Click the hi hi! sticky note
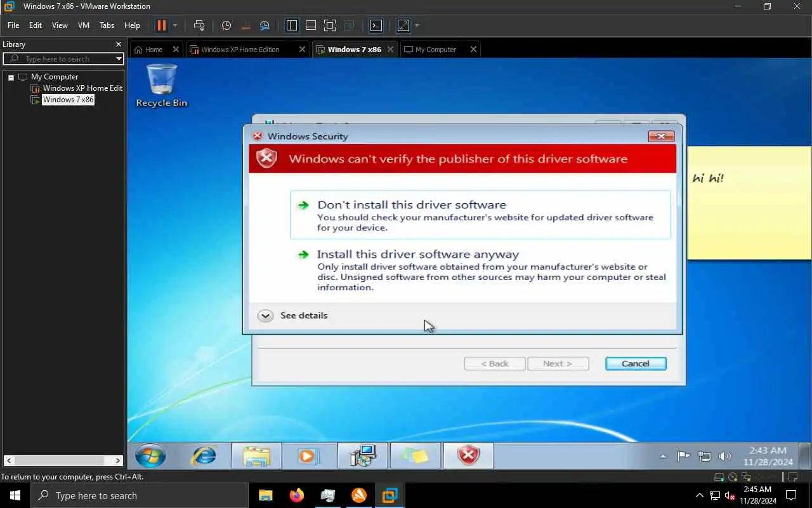This screenshot has width=812, height=508. [x=749, y=203]
